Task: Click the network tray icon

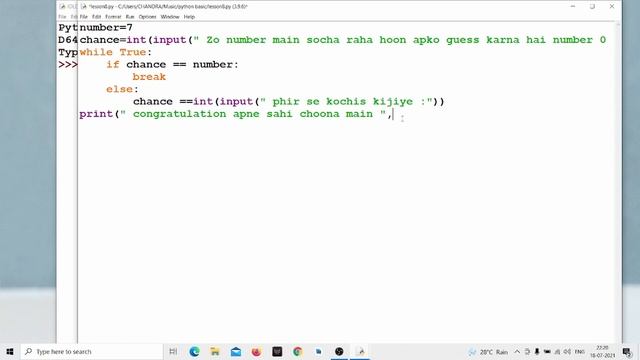Action: click(x=557, y=351)
